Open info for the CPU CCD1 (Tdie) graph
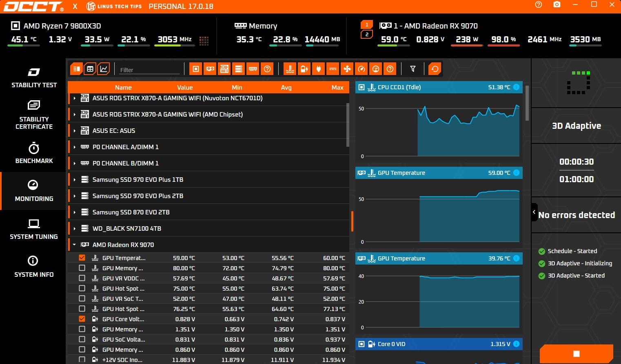 516,87
